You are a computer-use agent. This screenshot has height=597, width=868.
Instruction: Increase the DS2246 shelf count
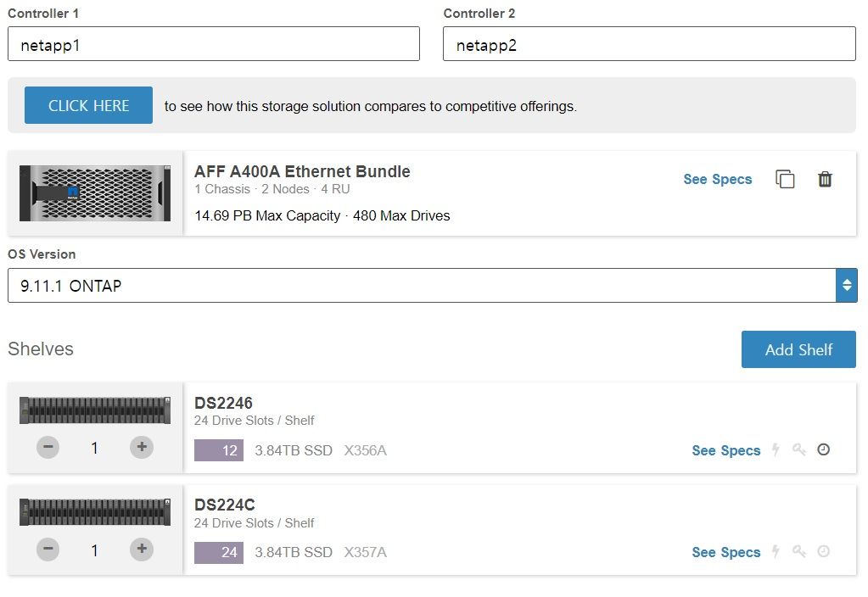[x=141, y=447]
